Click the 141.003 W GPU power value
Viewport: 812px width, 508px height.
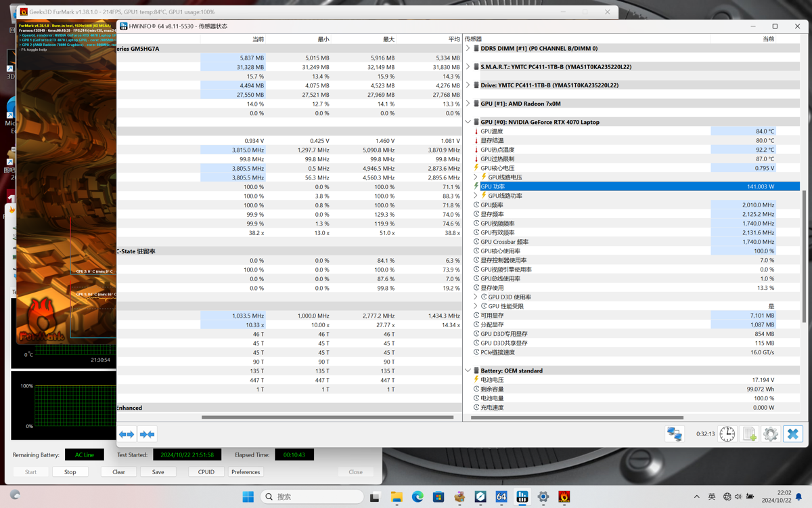tap(761, 186)
